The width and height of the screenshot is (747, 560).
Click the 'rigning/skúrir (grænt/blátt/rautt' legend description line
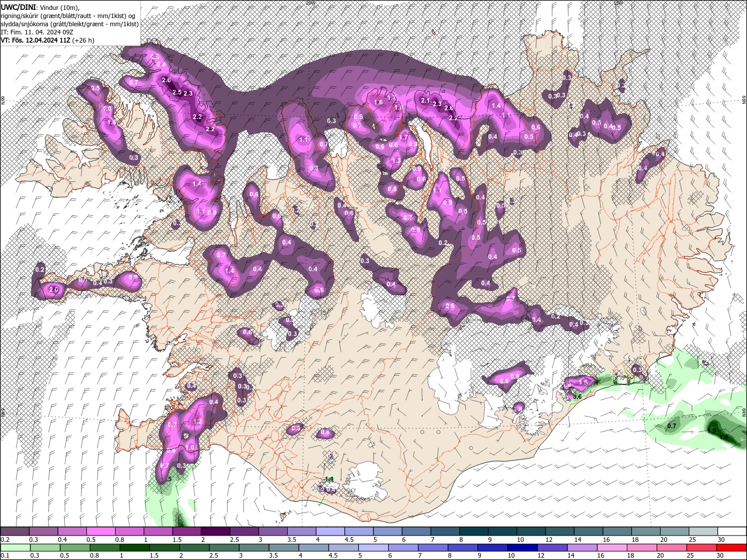[68, 15]
